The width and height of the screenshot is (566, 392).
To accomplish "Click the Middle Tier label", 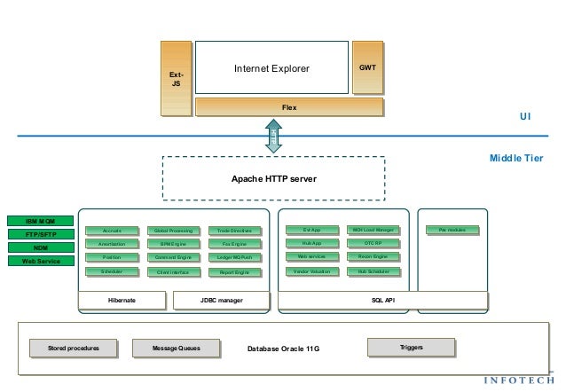I will click(x=516, y=158).
